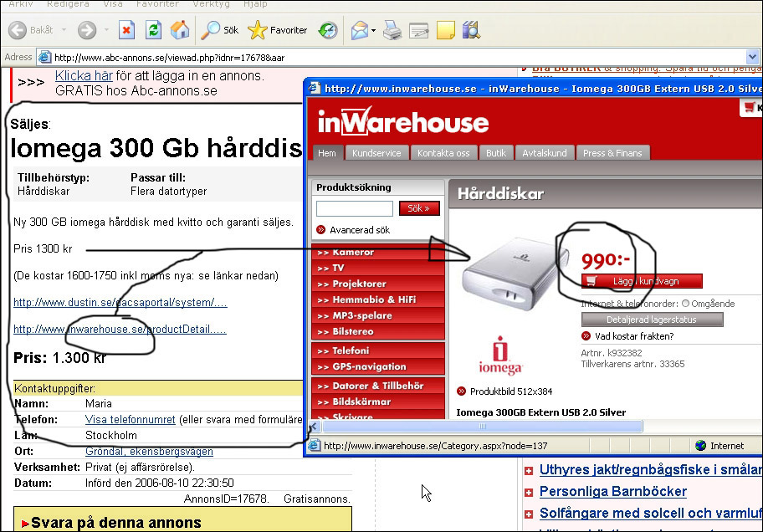This screenshot has height=532, width=763.
Task: Click Avancerad sök link
Action: [x=360, y=230]
